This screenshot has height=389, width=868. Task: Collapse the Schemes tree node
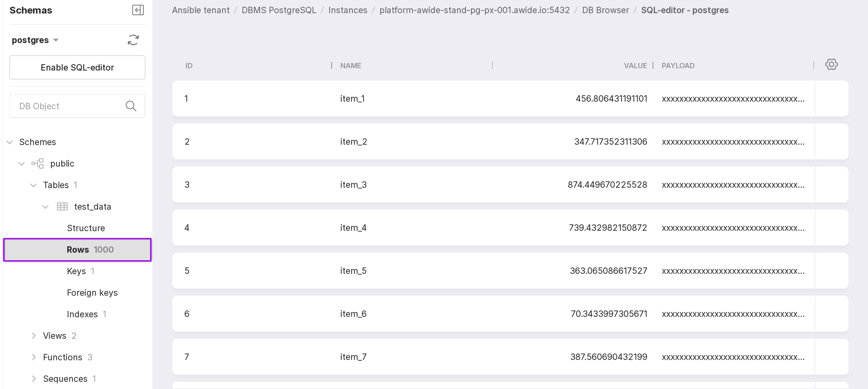point(10,142)
